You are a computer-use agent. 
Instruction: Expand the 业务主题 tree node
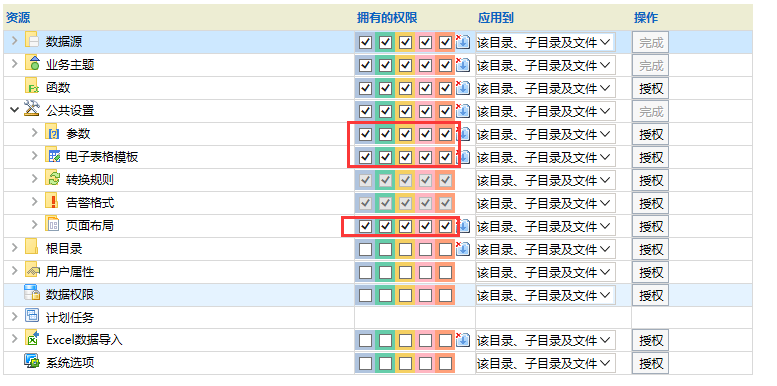point(14,63)
